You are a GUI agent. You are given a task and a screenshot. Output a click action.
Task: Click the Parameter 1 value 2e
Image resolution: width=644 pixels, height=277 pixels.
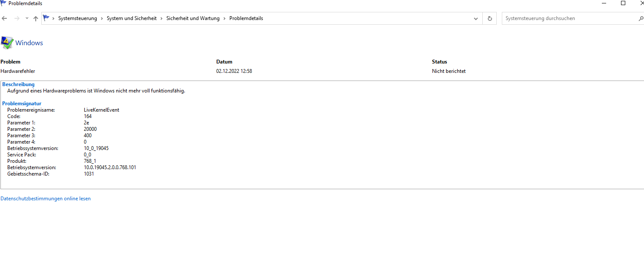pos(86,123)
